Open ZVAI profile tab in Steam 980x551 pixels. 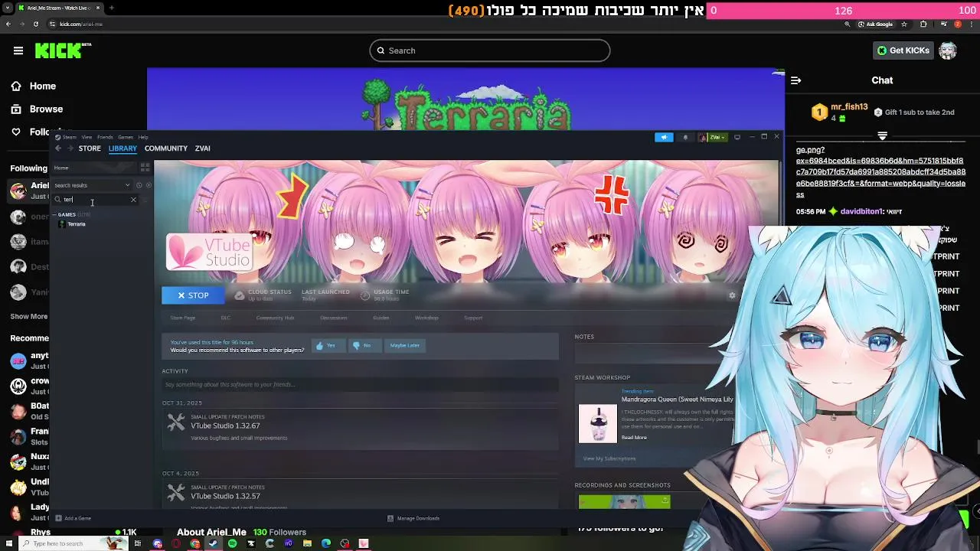202,148
